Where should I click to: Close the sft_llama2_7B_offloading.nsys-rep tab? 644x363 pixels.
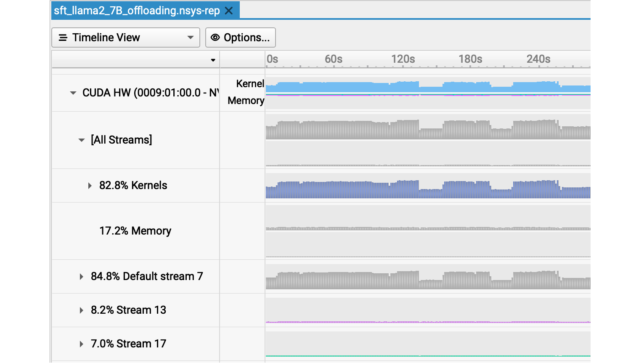coord(229,11)
